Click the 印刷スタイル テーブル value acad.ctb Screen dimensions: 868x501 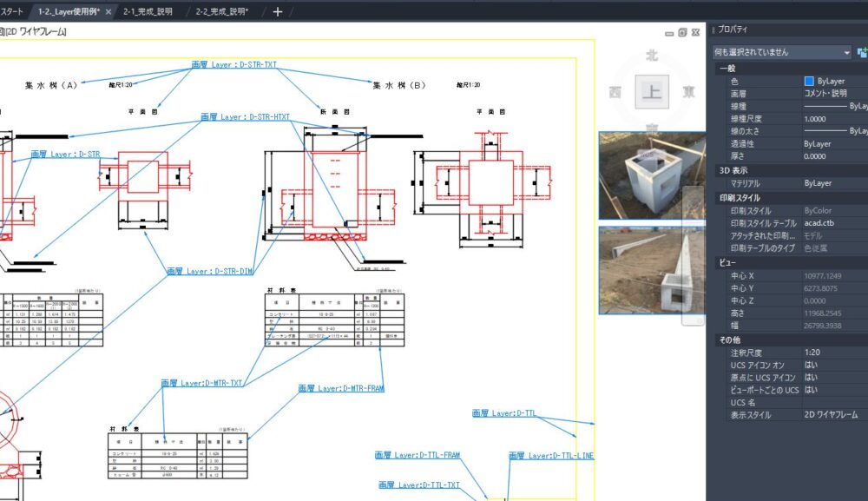click(819, 223)
